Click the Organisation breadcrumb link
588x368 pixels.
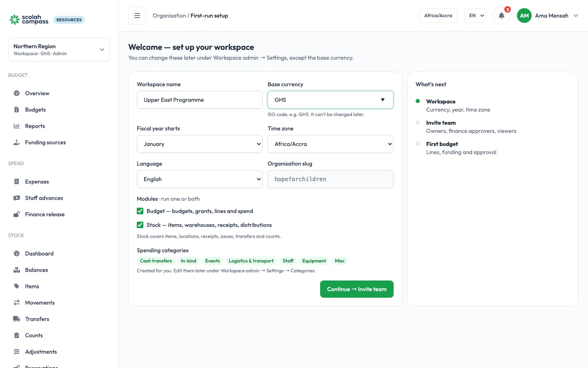tap(169, 16)
